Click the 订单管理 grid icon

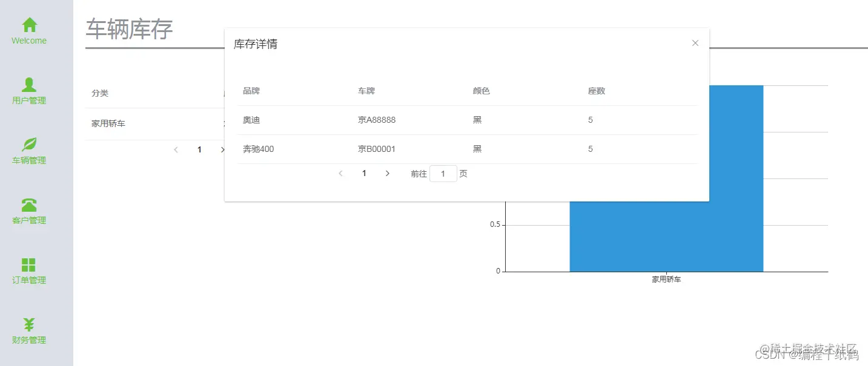[28, 264]
